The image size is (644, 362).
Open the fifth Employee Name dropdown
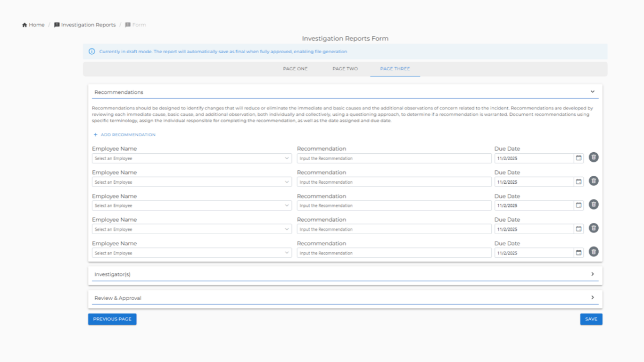coord(191,253)
